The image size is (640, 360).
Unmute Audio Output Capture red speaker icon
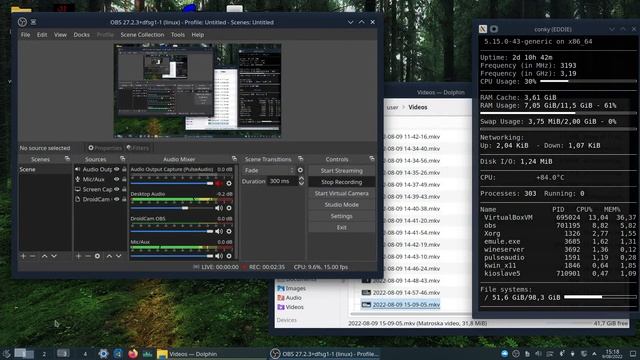(x=219, y=183)
